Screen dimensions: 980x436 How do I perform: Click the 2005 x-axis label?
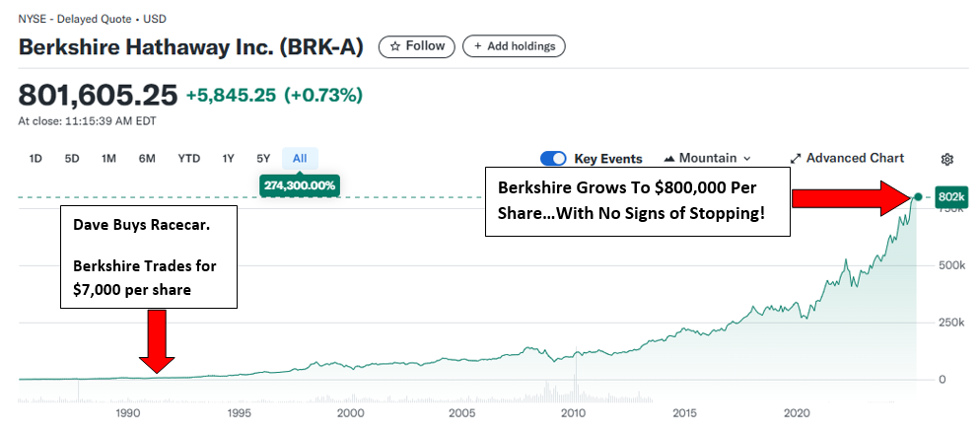[461, 413]
